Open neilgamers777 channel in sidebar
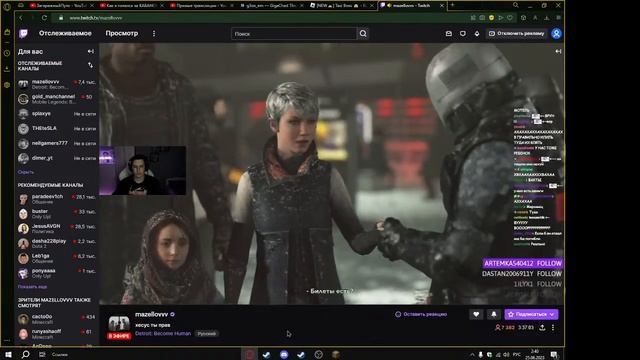This screenshot has height=360, width=640. point(57,144)
